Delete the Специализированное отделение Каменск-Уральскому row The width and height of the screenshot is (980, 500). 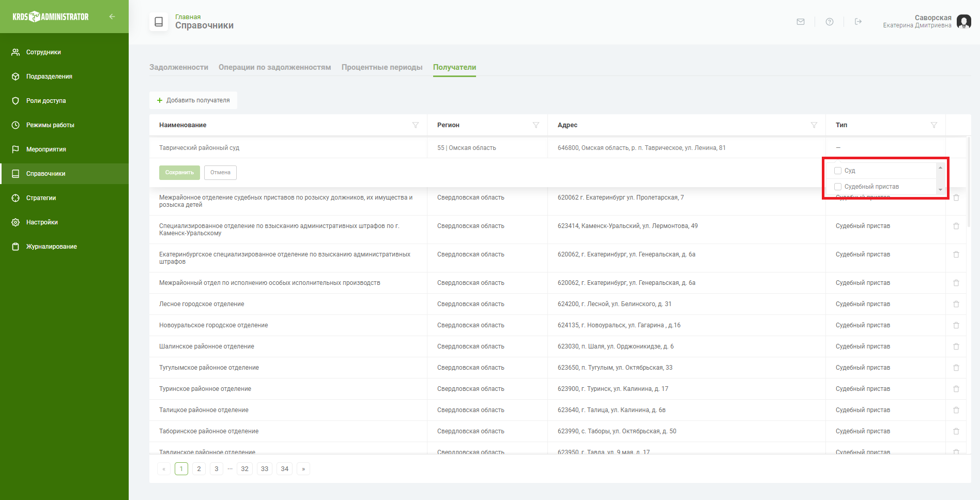[956, 226]
